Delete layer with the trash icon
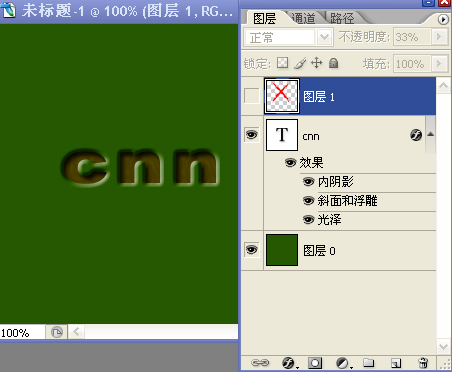This screenshot has width=452, height=372. [x=423, y=362]
